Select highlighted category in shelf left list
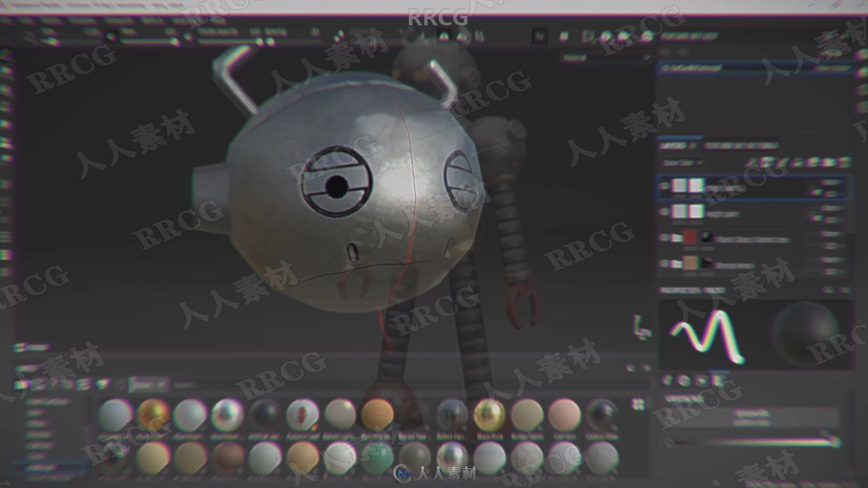 pyautogui.click(x=51, y=466)
